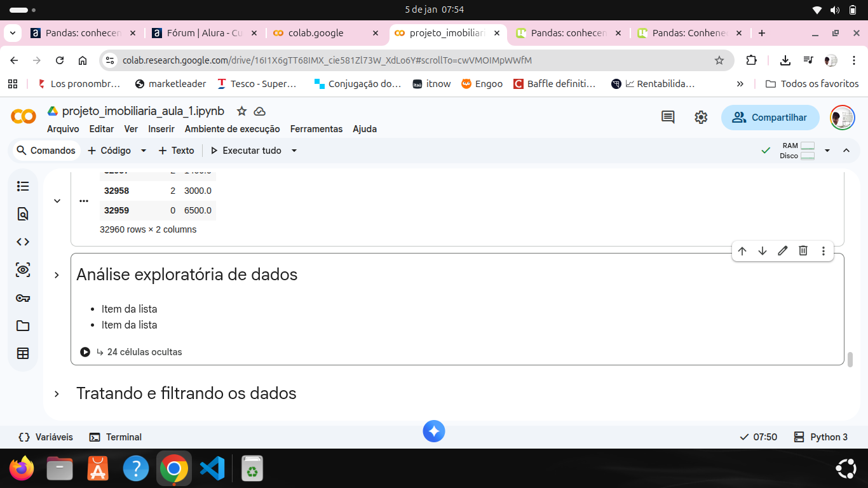Reveal the 24 células ocultas
The height and width of the screenshot is (488, 868).
144,351
